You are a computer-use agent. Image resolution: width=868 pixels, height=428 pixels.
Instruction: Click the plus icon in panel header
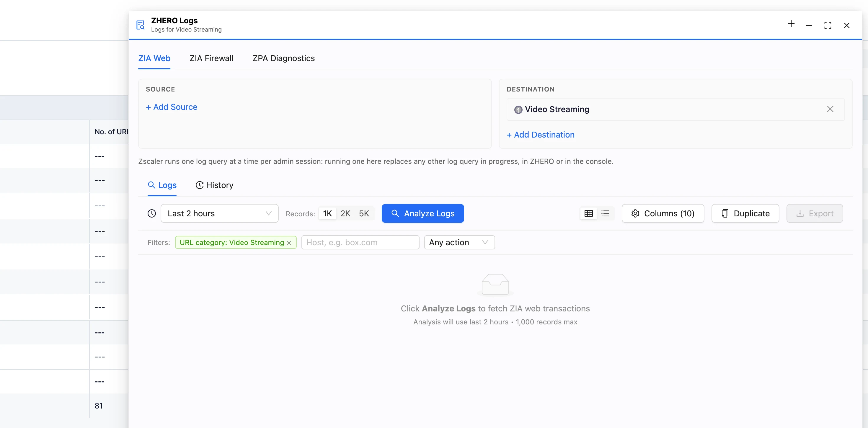(x=791, y=24)
